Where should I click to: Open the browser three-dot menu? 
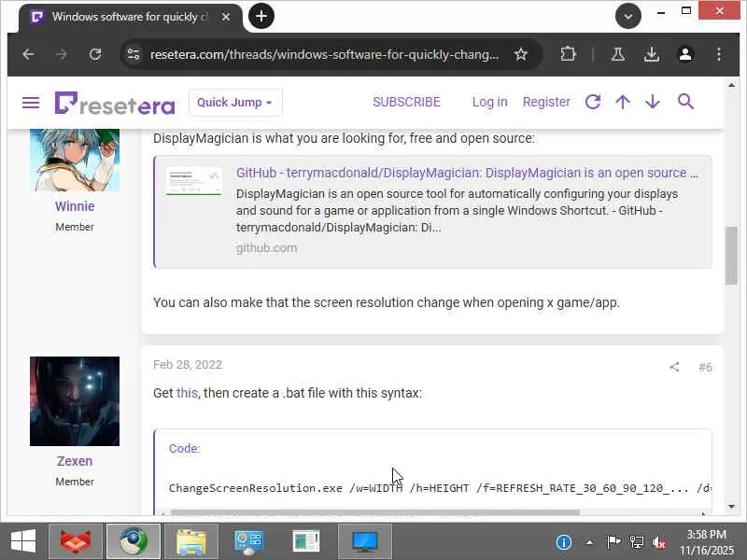pyautogui.click(x=718, y=54)
